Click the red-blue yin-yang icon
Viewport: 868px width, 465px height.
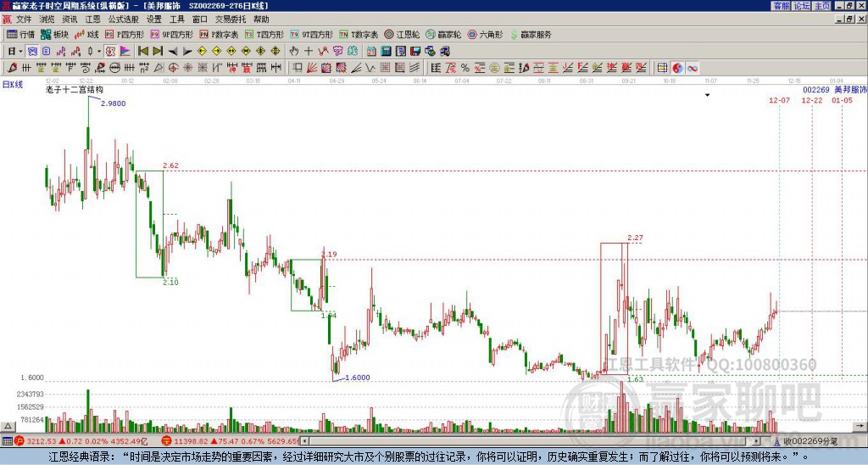tap(677, 68)
